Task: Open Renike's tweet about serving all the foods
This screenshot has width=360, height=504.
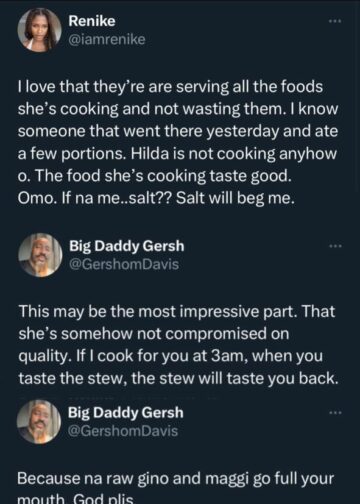Action: tap(178, 142)
